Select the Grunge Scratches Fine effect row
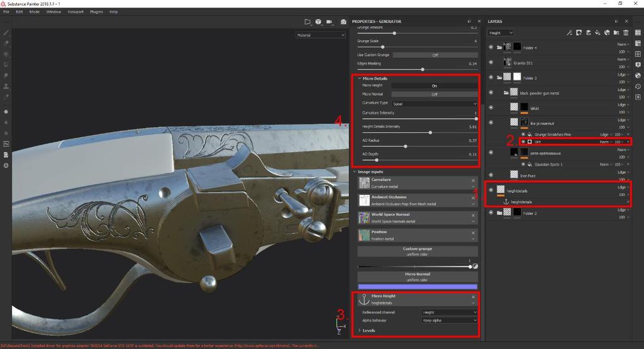 point(575,135)
